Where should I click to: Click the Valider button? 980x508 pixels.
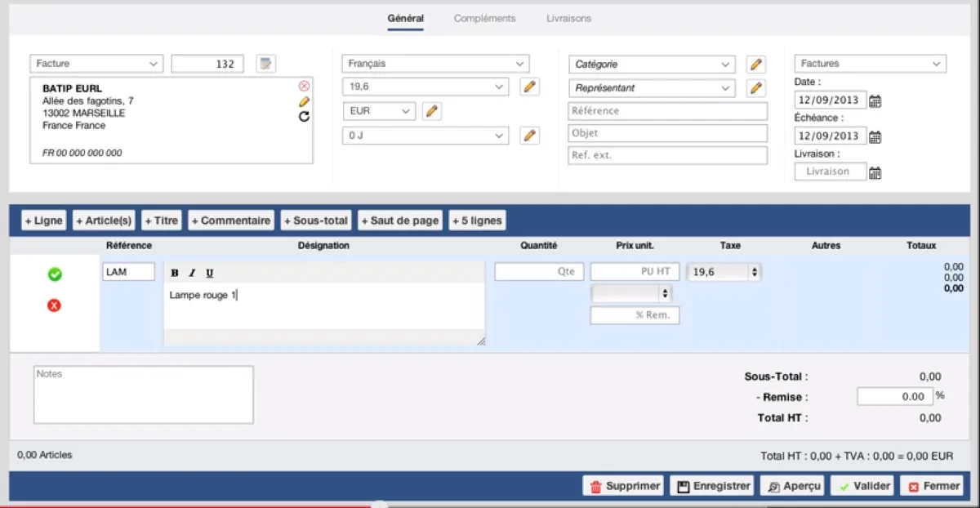coord(862,486)
